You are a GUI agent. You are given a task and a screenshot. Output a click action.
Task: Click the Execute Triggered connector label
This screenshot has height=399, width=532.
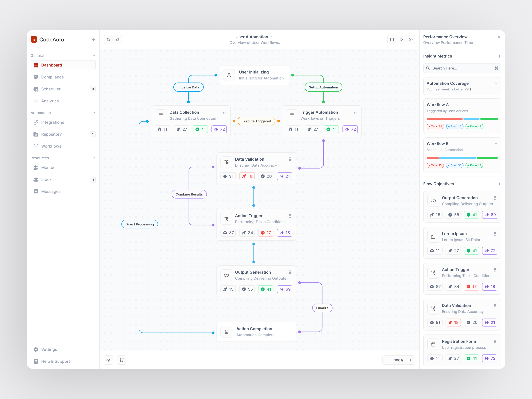pos(256,121)
